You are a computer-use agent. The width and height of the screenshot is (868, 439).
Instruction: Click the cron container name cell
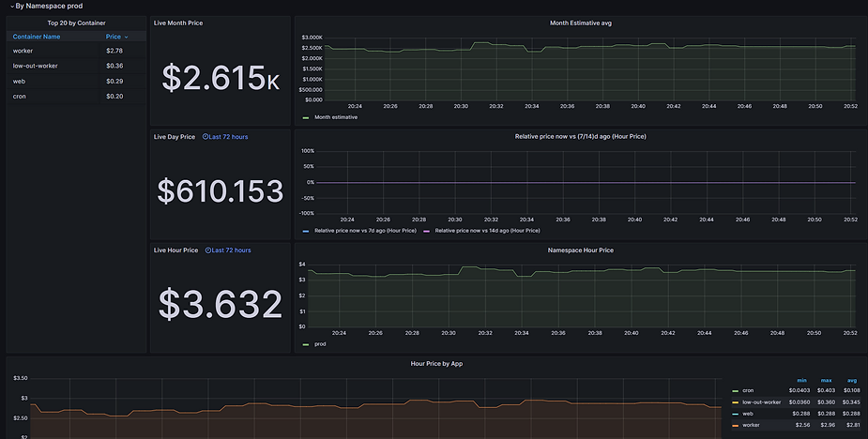(x=20, y=97)
